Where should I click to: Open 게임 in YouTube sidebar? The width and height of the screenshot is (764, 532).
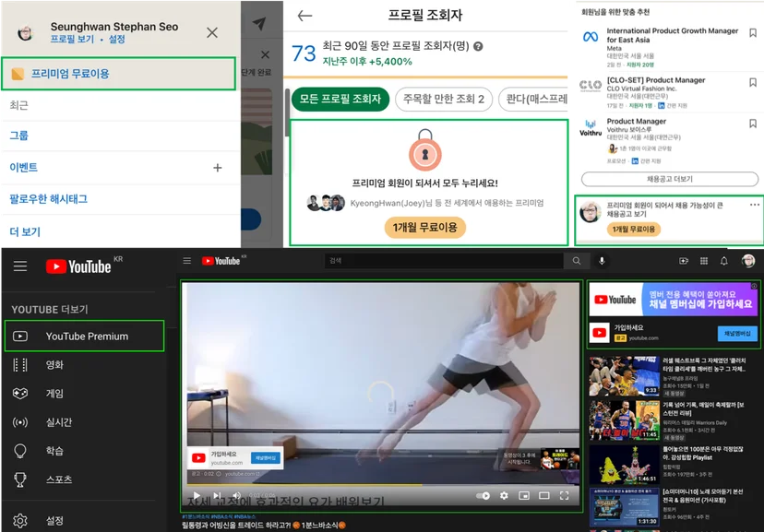pos(54,394)
